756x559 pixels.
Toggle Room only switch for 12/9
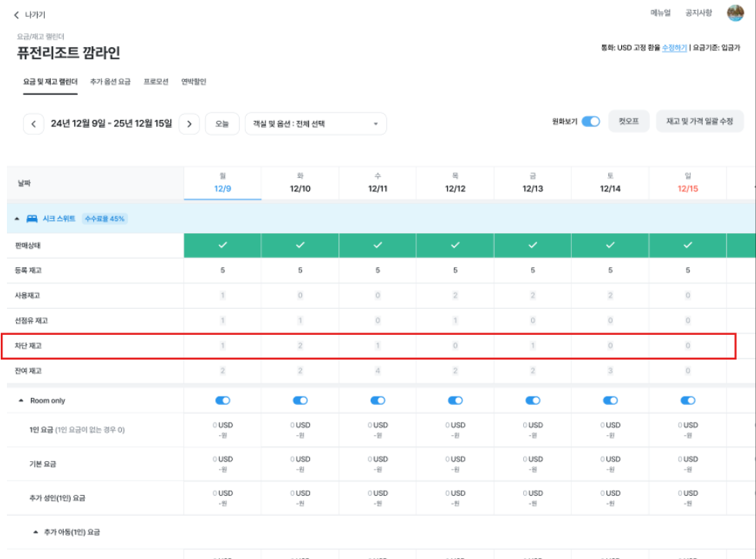223,400
